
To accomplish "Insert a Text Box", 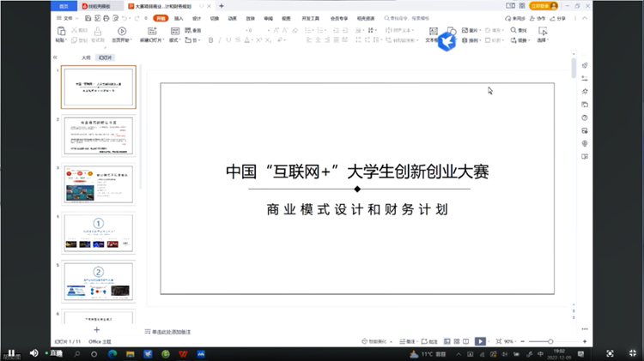I will (434, 31).
